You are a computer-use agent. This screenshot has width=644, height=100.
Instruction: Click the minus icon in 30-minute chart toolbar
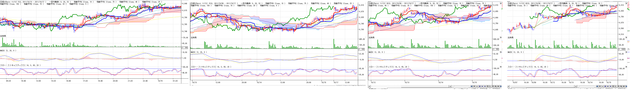[x=477, y=86]
